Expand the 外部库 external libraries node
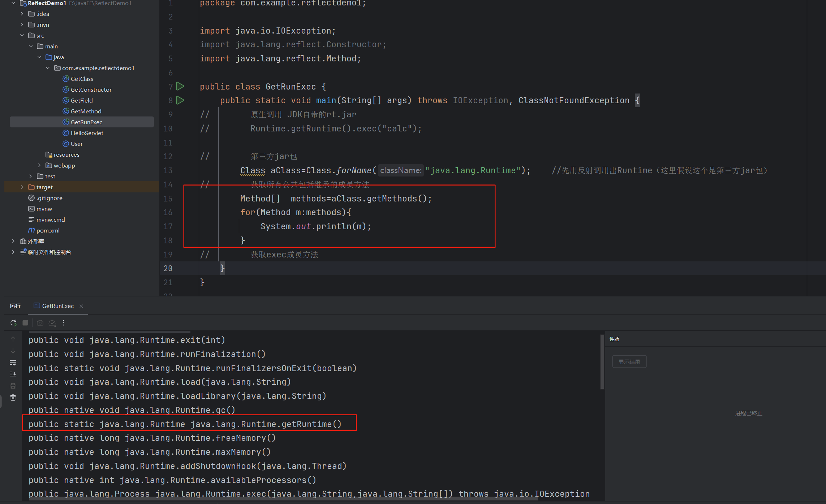 pos(13,241)
